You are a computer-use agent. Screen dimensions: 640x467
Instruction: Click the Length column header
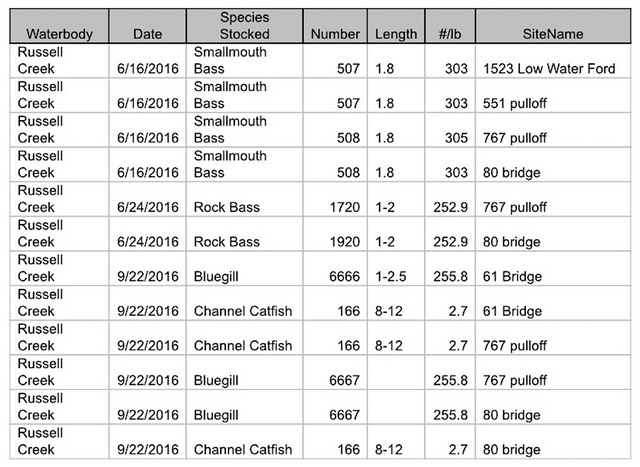coord(396,34)
